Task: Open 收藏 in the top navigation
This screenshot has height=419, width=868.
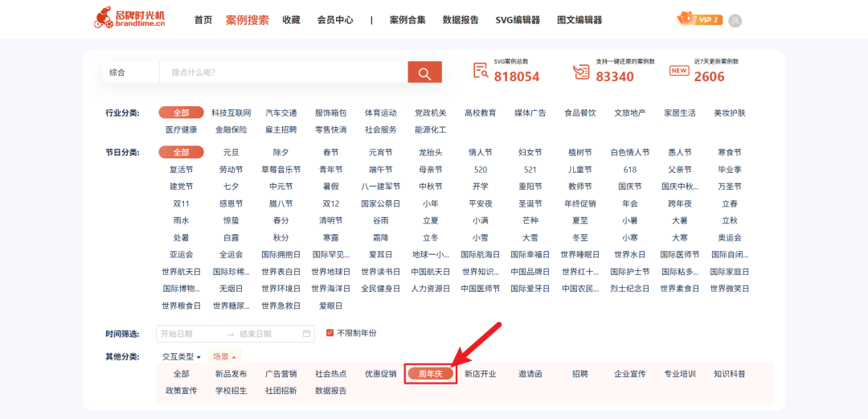Action: (291, 20)
